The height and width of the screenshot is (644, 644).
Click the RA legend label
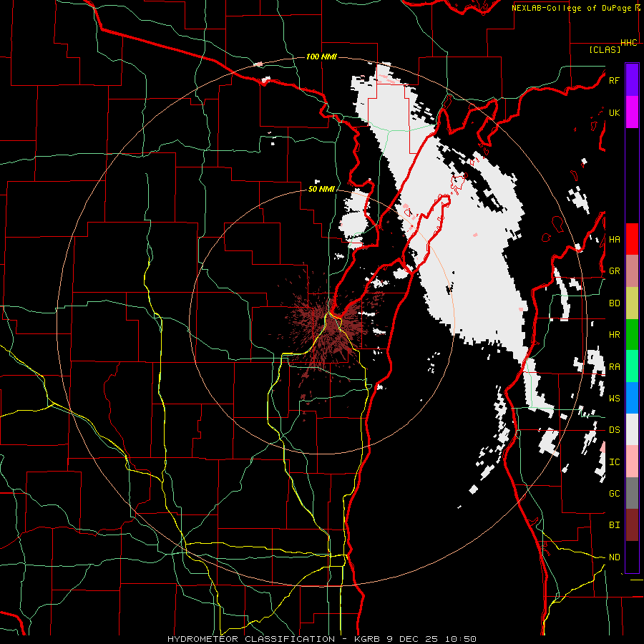(x=614, y=366)
